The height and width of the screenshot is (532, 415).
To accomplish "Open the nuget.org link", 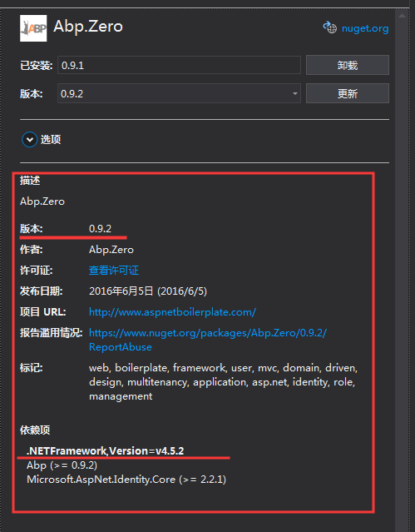I will [x=365, y=28].
